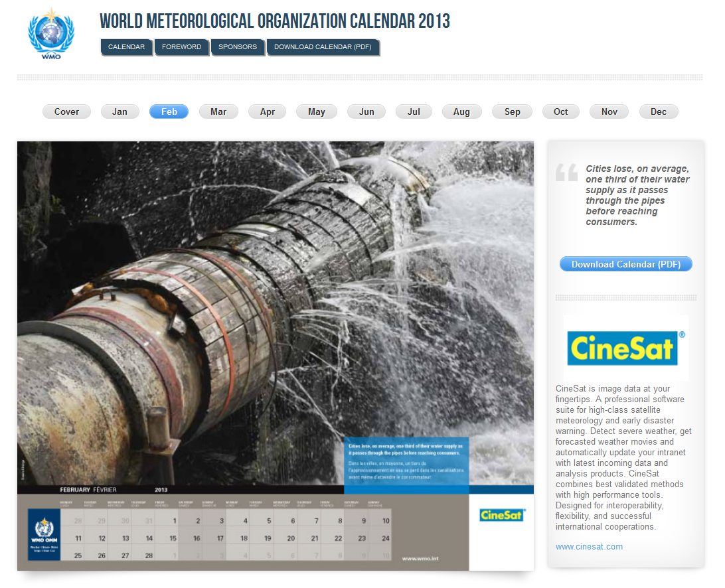Jump to the May month

[x=317, y=111]
